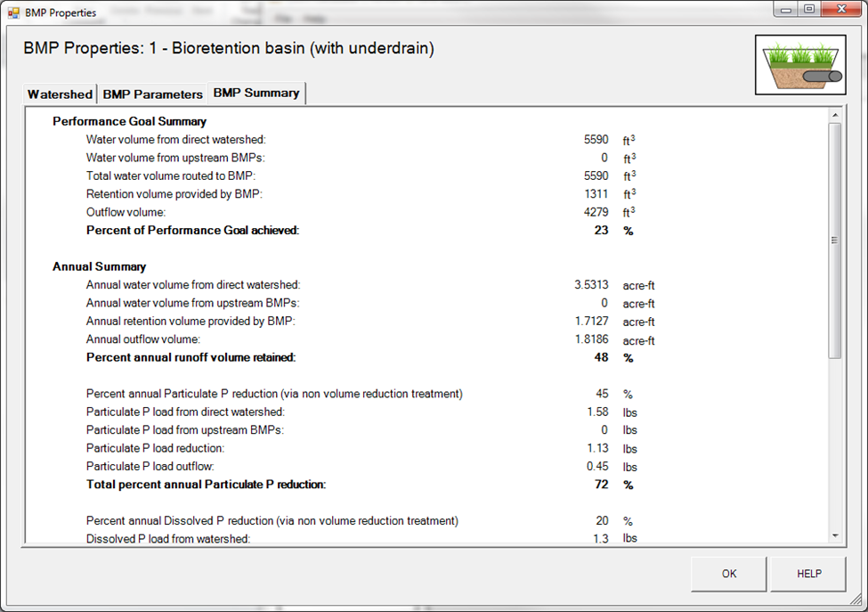This screenshot has height=612, width=868.
Task: Click 'Total percent annual Particulate P reduction:' label
Action: [206, 485]
